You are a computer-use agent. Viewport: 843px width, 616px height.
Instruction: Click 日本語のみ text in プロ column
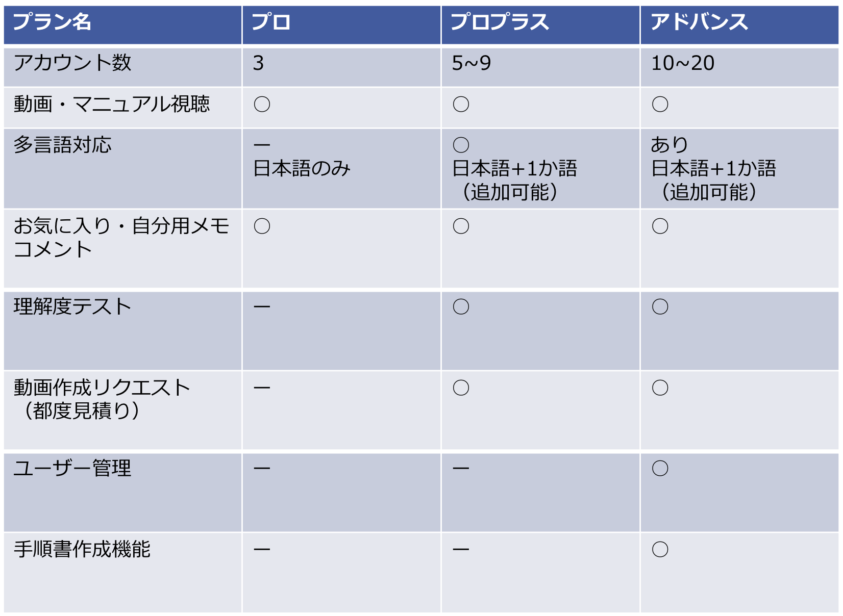click(302, 169)
